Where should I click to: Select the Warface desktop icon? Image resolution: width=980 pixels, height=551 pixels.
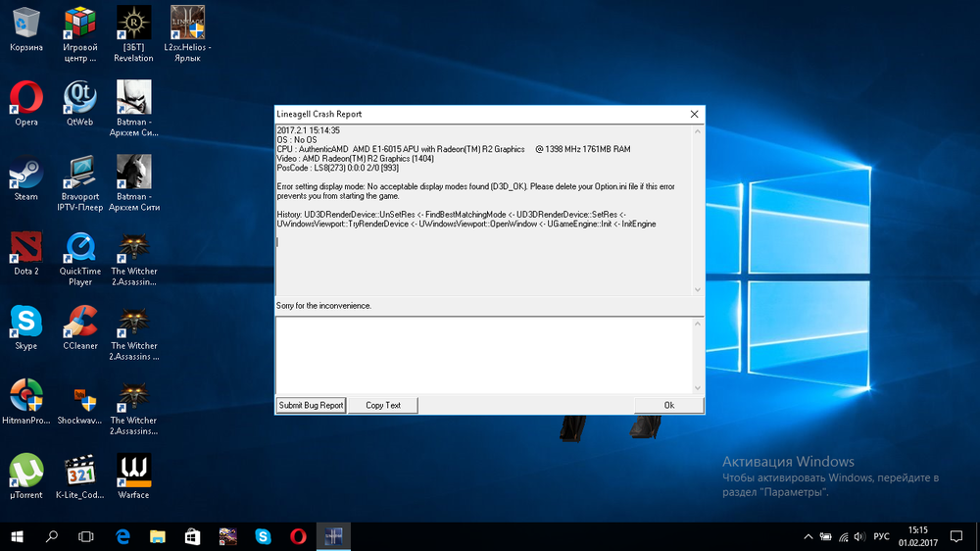pyautogui.click(x=133, y=471)
